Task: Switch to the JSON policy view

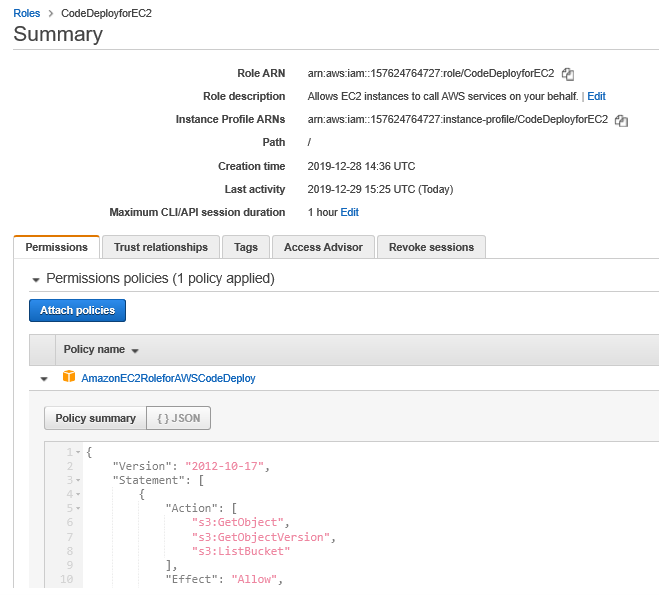Action: click(179, 418)
